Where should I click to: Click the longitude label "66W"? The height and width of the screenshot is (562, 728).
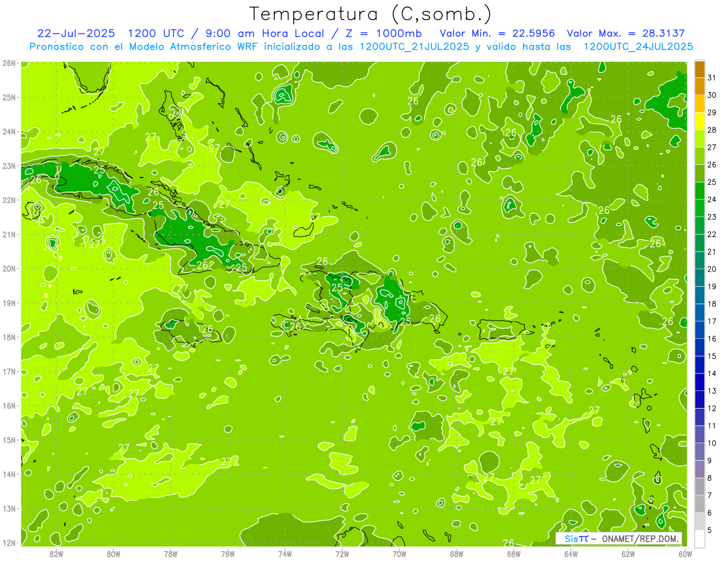coord(514,554)
